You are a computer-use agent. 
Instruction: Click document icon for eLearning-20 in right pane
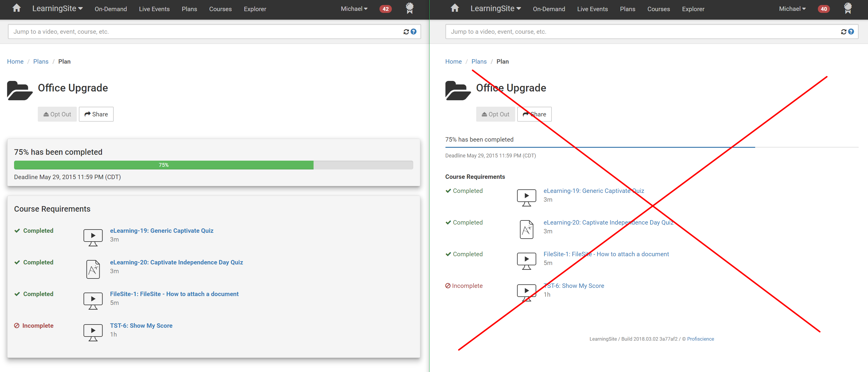point(527,230)
